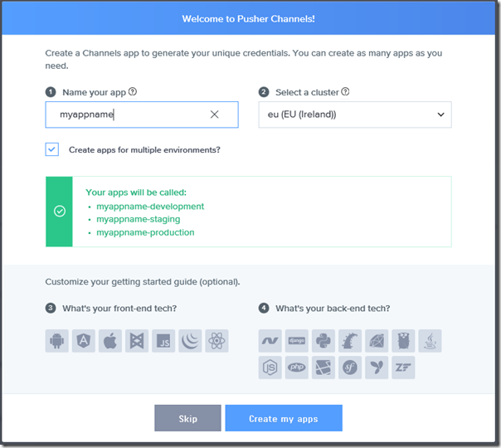Choose the AngularJS front-end icon
501x448 pixels.
click(84, 341)
